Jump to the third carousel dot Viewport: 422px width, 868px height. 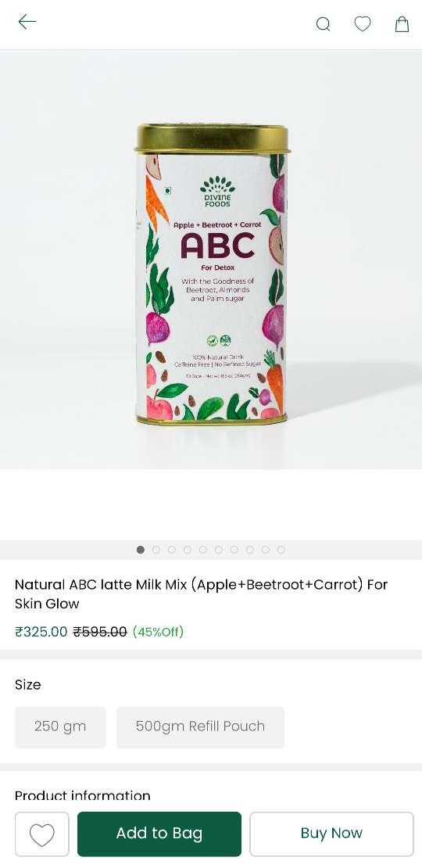[x=171, y=550]
